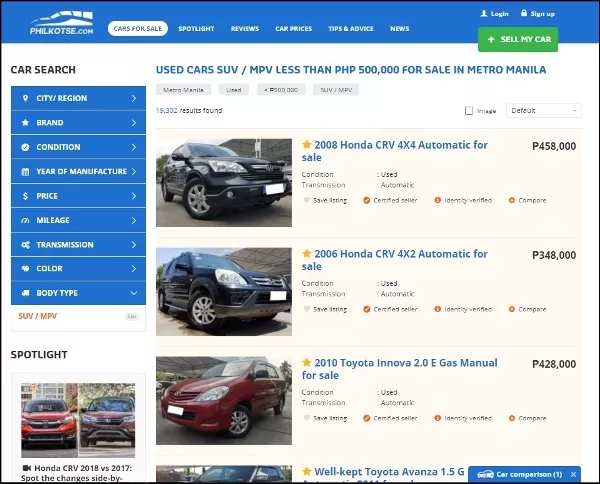The height and width of the screenshot is (484, 600).
Task: Click the Login user icon
Action: (484, 13)
